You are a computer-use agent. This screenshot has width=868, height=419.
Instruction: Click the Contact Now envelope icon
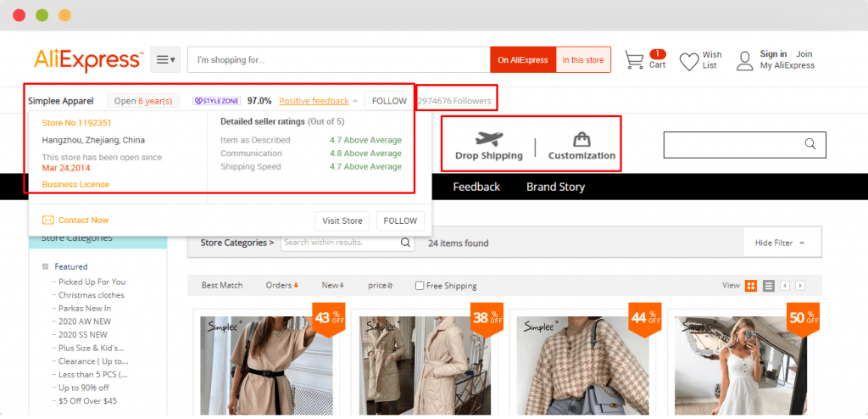48,220
